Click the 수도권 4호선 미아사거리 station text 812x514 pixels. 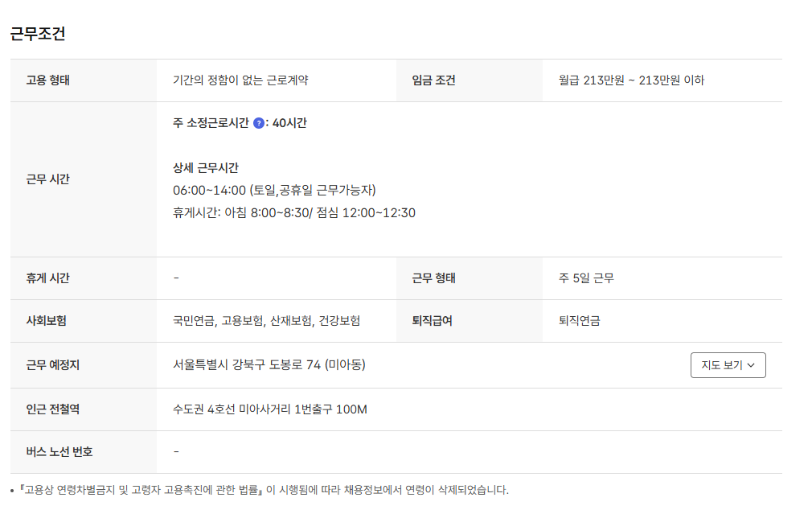click(x=270, y=409)
